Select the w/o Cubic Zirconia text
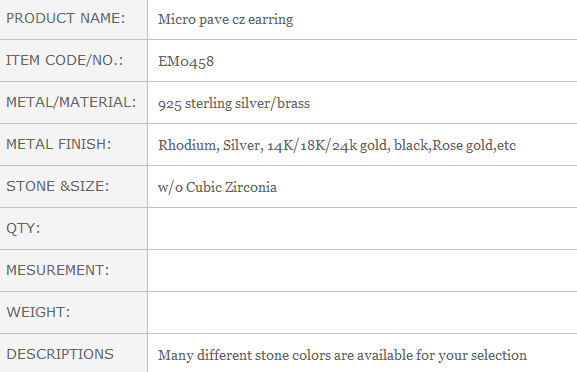This screenshot has width=577, height=372. 217,187
